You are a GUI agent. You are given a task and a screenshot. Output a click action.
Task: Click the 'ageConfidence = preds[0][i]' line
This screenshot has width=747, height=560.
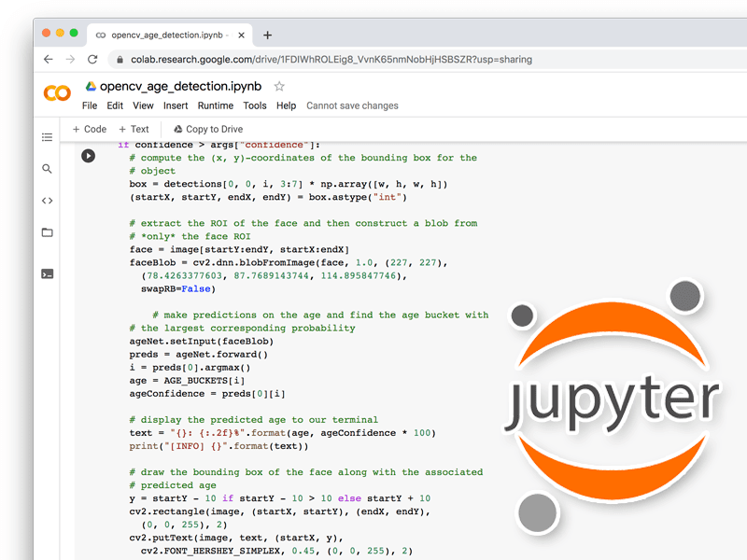click(x=207, y=394)
